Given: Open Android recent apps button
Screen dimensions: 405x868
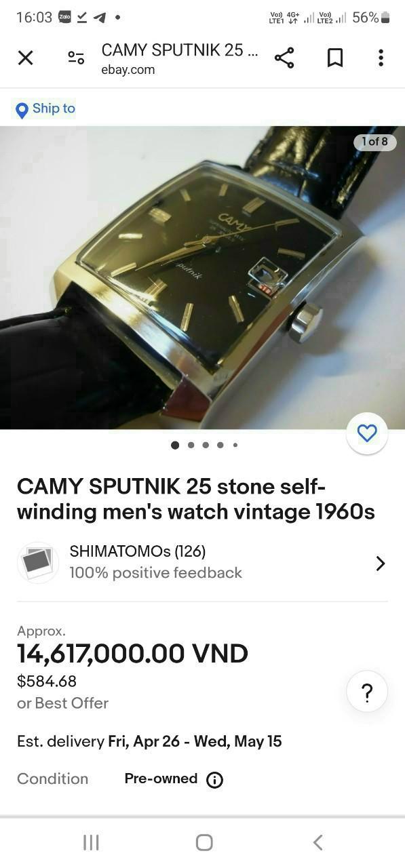Looking at the screenshot, I should click(x=91, y=842).
